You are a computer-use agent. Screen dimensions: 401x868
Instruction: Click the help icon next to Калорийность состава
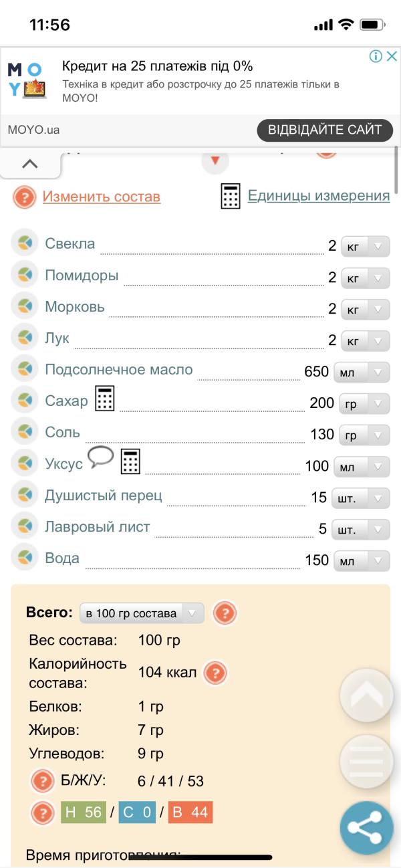215,673
